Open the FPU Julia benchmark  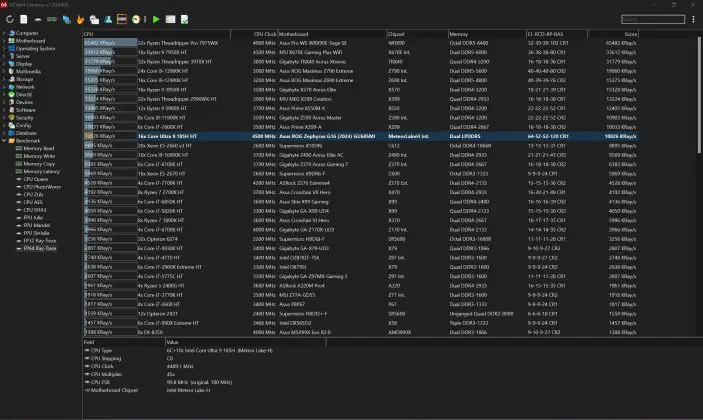coord(33,217)
